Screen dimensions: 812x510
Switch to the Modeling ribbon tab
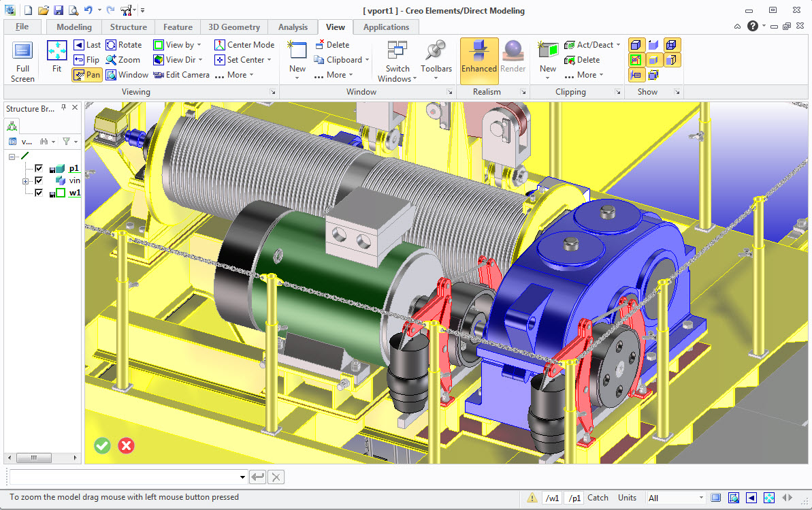coord(74,27)
